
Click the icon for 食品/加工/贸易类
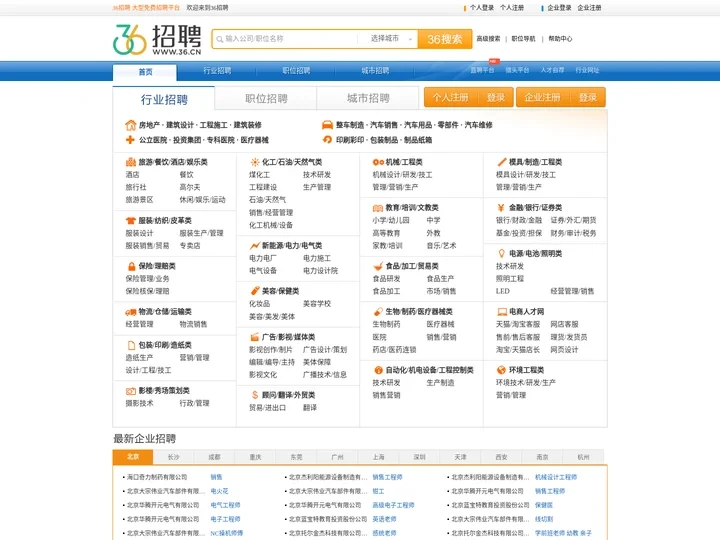[x=378, y=266]
